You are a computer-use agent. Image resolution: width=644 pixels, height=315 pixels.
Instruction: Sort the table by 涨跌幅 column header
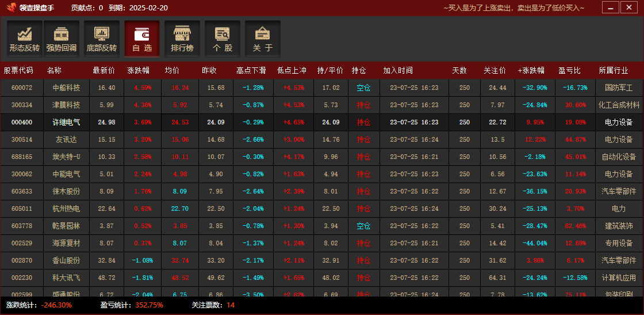pos(138,70)
